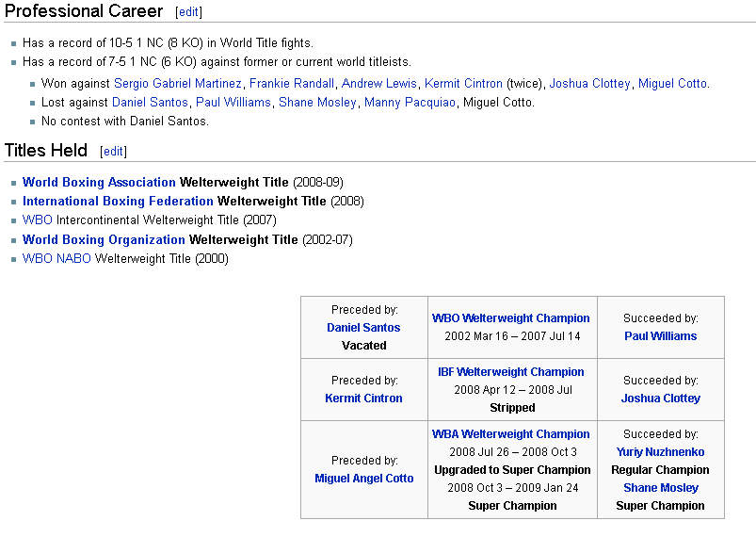Image resolution: width=756 pixels, height=537 pixels.
Task: Open the World Boxing Association link
Action: point(99,183)
